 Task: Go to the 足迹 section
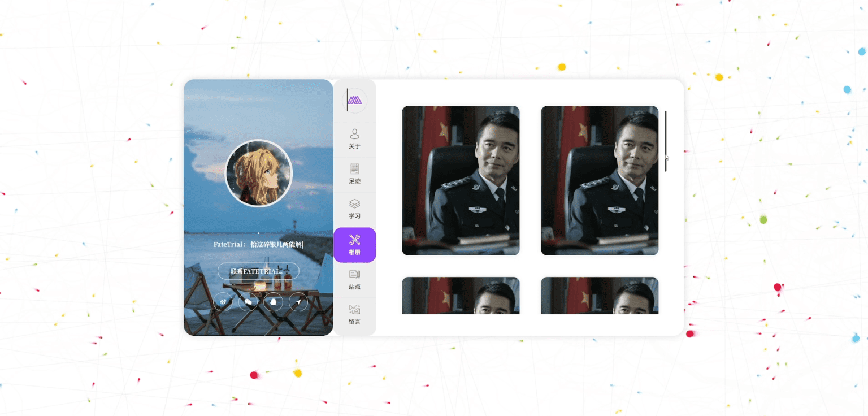(x=354, y=174)
